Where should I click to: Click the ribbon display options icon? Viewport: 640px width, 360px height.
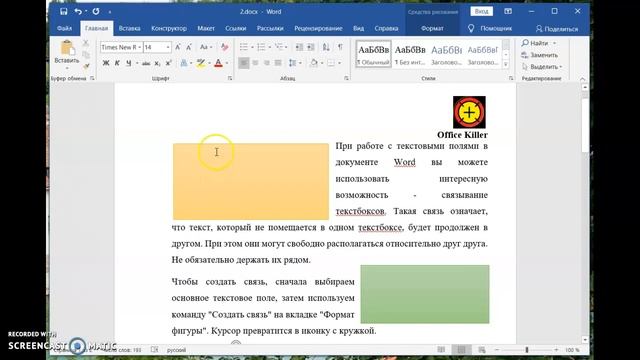pos(508,11)
